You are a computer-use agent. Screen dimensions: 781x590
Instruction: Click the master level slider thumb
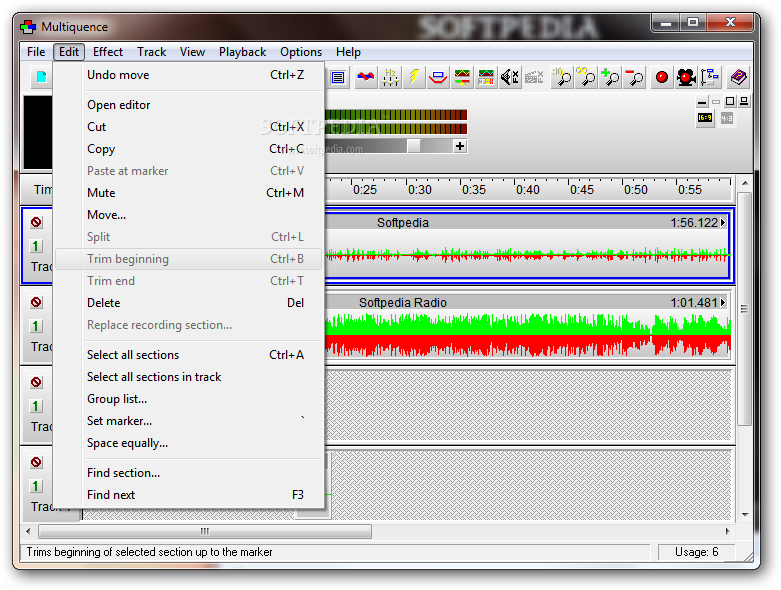tap(413, 146)
